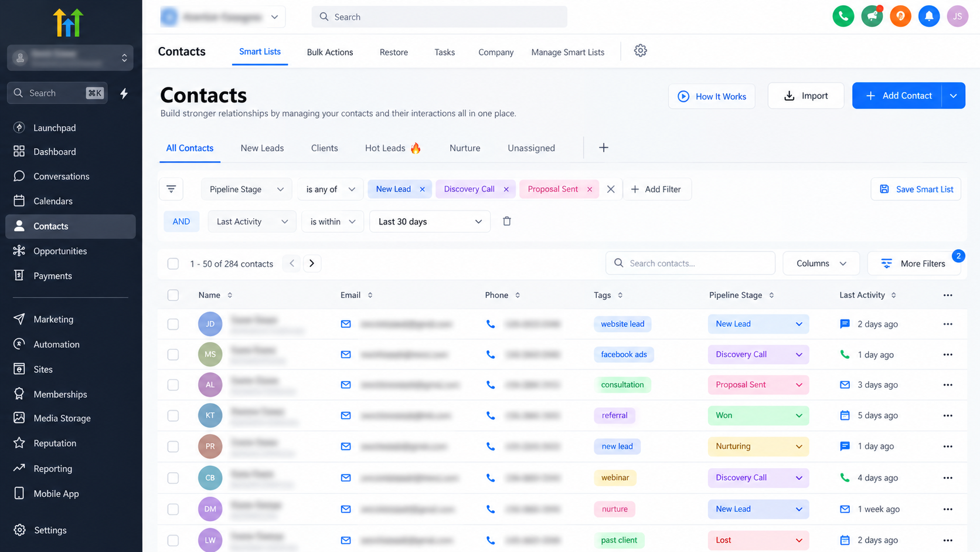Click the green phone dialer icon
This screenshot has width=980, height=552.
pyautogui.click(x=843, y=16)
